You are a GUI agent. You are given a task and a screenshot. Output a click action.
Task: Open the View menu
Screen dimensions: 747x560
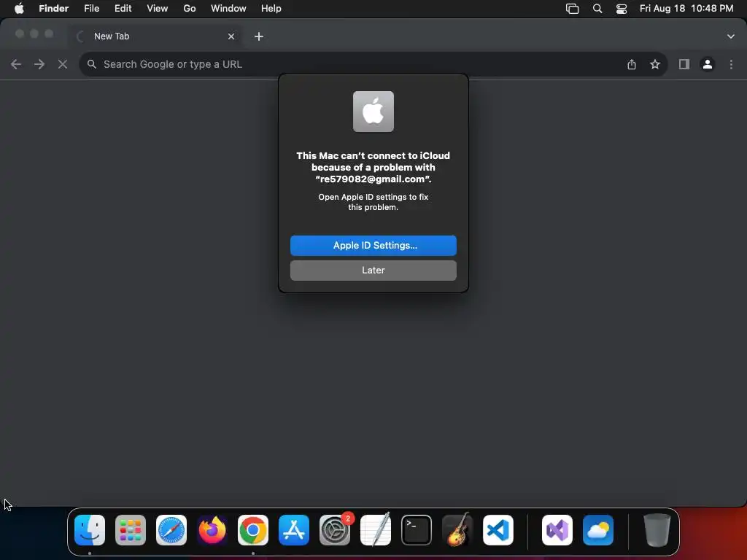tap(158, 9)
